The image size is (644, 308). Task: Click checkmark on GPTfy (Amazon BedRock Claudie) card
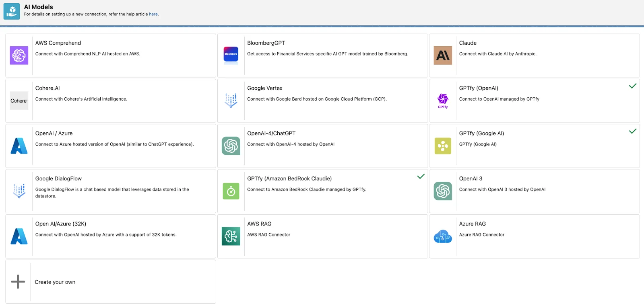pyautogui.click(x=421, y=177)
